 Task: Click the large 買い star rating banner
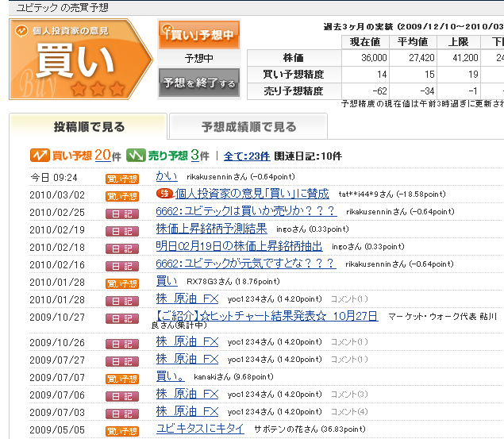[x=80, y=60]
